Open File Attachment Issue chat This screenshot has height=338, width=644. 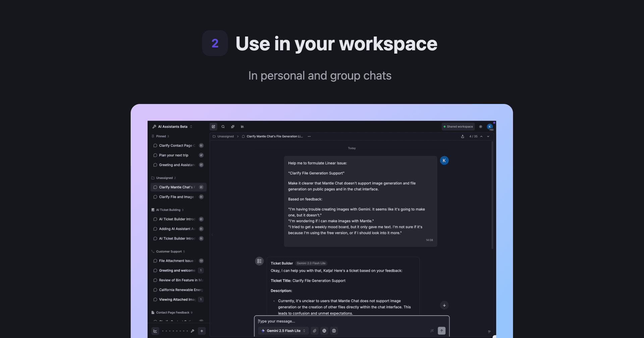pos(178,261)
